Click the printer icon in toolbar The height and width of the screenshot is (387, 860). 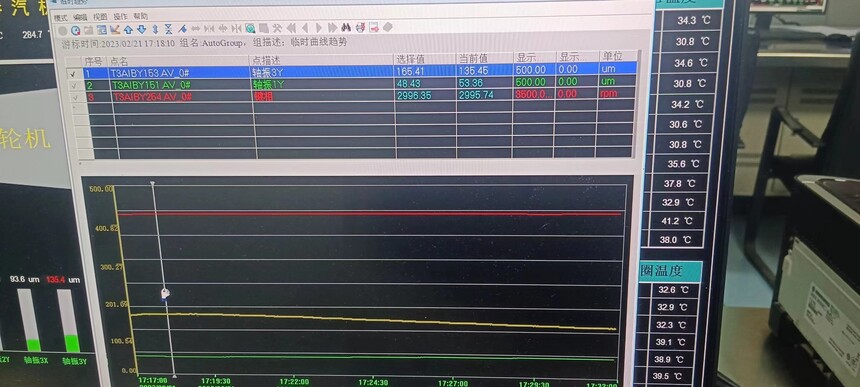(360, 27)
